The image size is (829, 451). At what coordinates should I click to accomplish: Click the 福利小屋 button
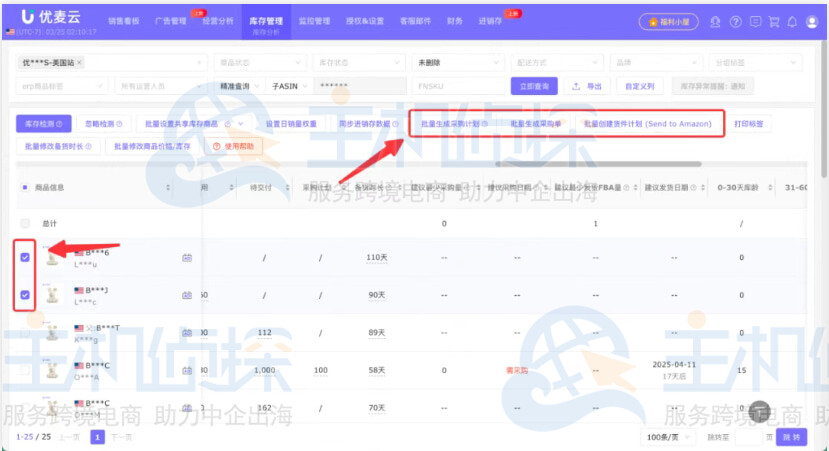pyautogui.click(x=669, y=22)
